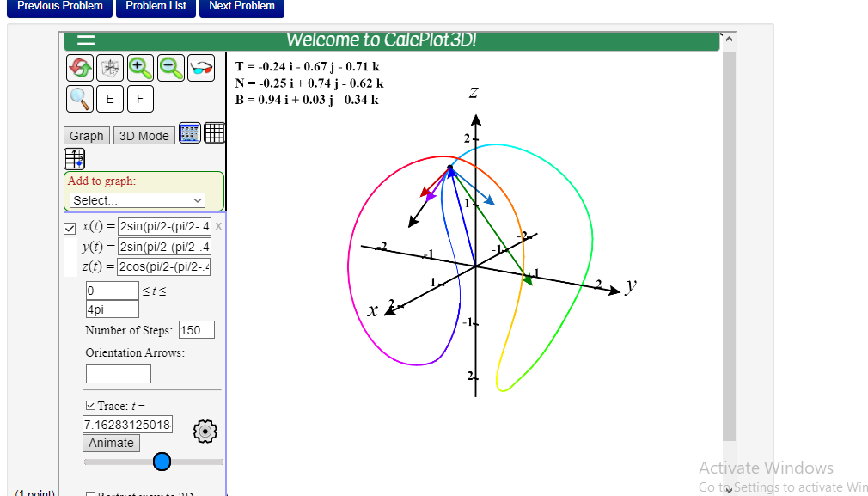The height and width of the screenshot is (496, 868).
Task: Click the F toolbar button
Action: (x=140, y=99)
